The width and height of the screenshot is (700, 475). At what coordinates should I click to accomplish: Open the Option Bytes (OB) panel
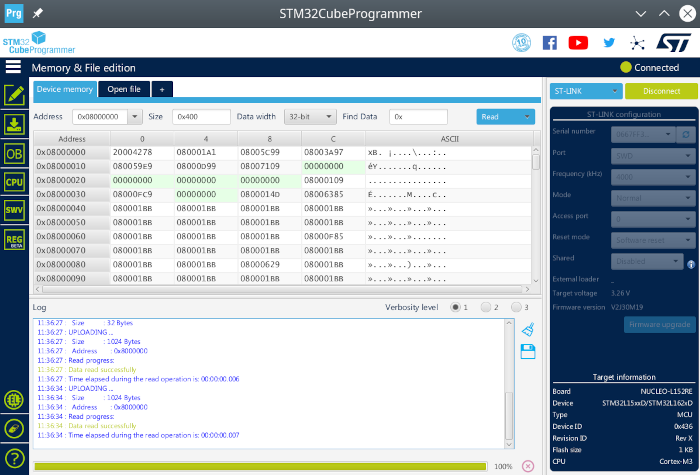pos(14,154)
